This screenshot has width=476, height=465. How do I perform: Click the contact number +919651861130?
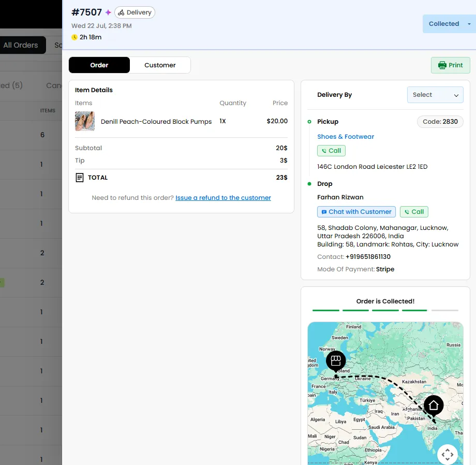[368, 257]
